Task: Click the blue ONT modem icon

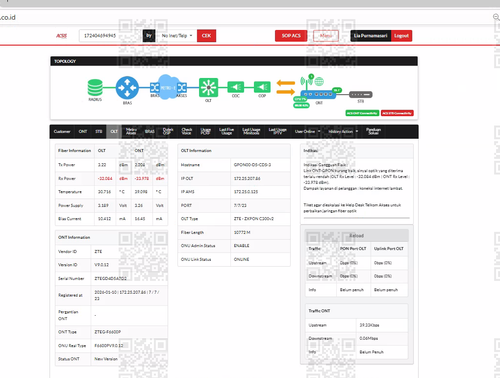Action: pyautogui.click(x=318, y=94)
